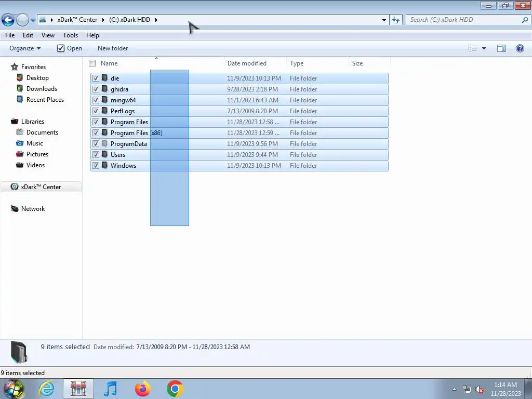The image size is (532, 399).
Task: Launch Internet Explorer from the taskbar
Action: (x=46, y=389)
